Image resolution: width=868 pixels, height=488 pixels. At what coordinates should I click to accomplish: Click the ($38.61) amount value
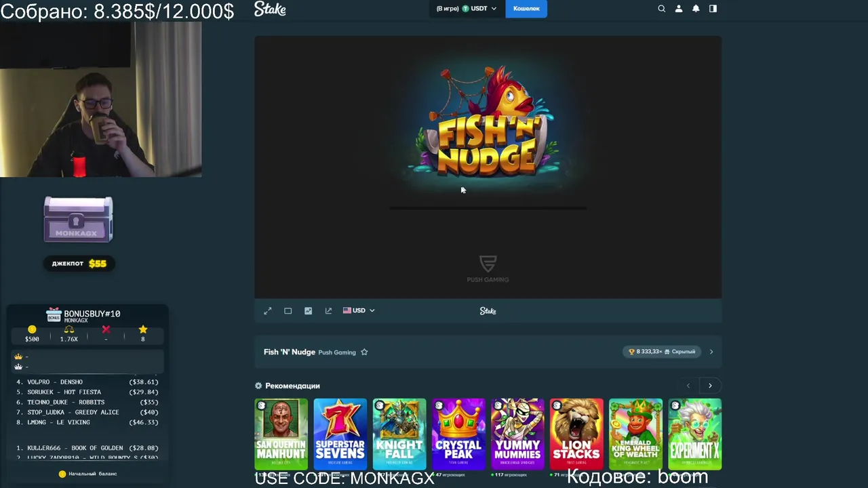coord(144,382)
